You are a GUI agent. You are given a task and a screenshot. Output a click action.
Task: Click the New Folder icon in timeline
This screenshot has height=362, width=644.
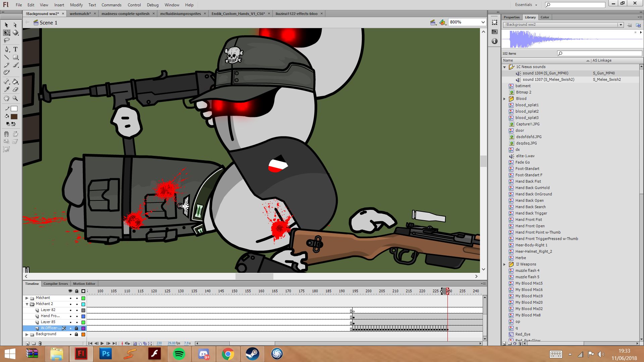pyautogui.click(x=34, y=343)
